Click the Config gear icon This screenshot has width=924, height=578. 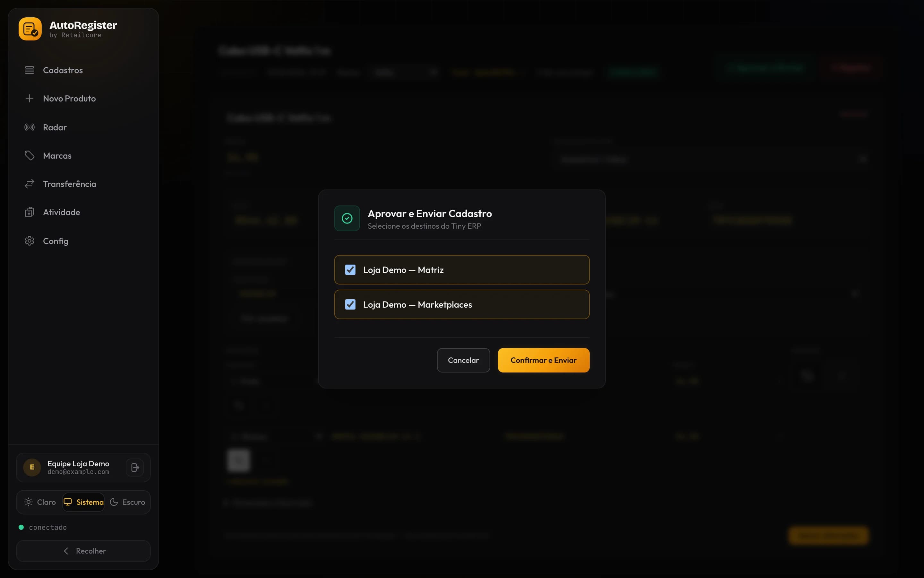pos(30,241)
